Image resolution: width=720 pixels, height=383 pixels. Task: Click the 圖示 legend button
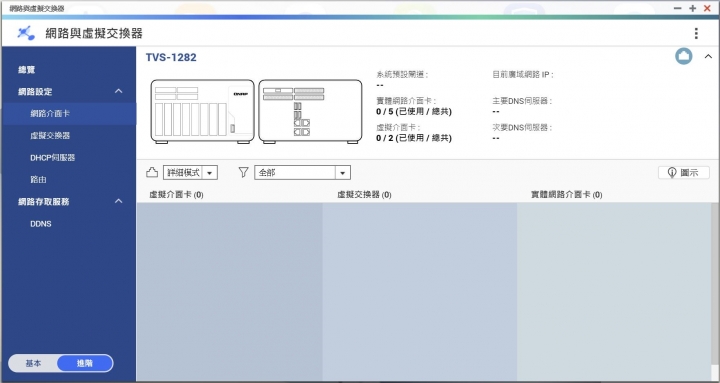pyautogui.click(x=684, y=173)
